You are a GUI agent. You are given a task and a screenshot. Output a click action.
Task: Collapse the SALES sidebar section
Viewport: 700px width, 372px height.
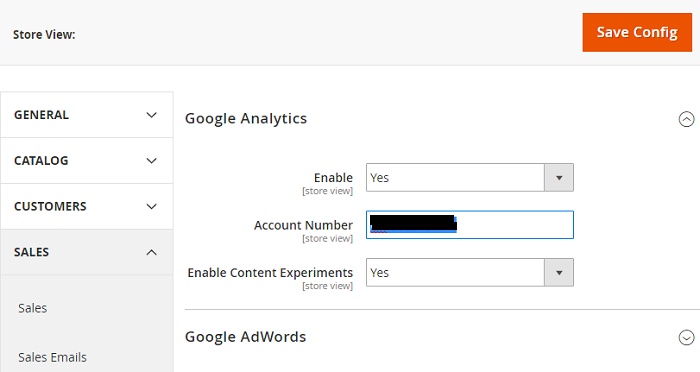pyautogui.click(x=87, y=252)
